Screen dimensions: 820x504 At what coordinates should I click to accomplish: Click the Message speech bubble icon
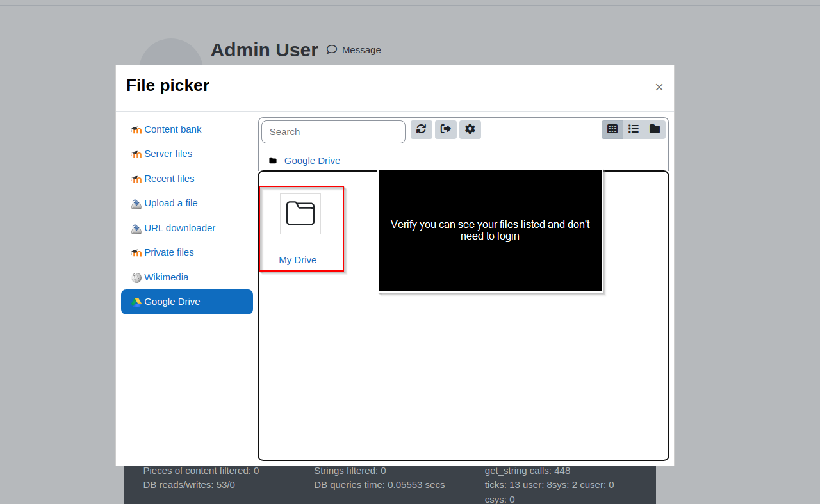click(332, 49)
